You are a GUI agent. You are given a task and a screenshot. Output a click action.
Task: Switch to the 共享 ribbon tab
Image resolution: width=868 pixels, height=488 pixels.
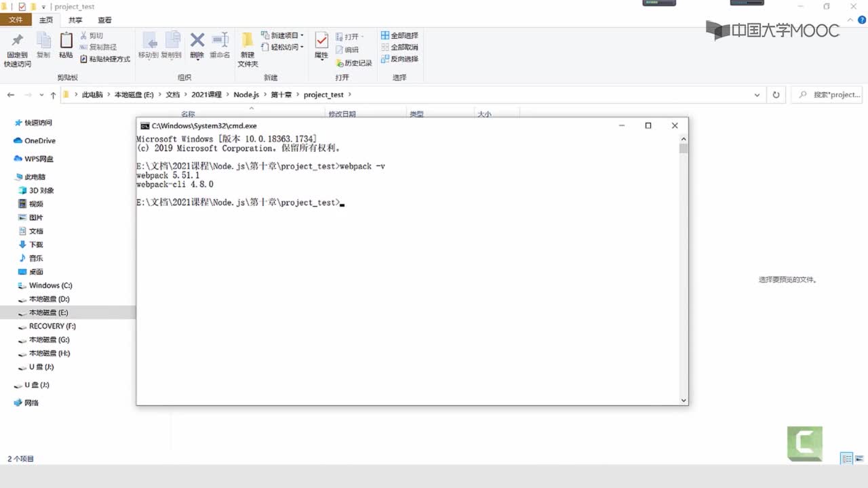click(x=75, y=20)
